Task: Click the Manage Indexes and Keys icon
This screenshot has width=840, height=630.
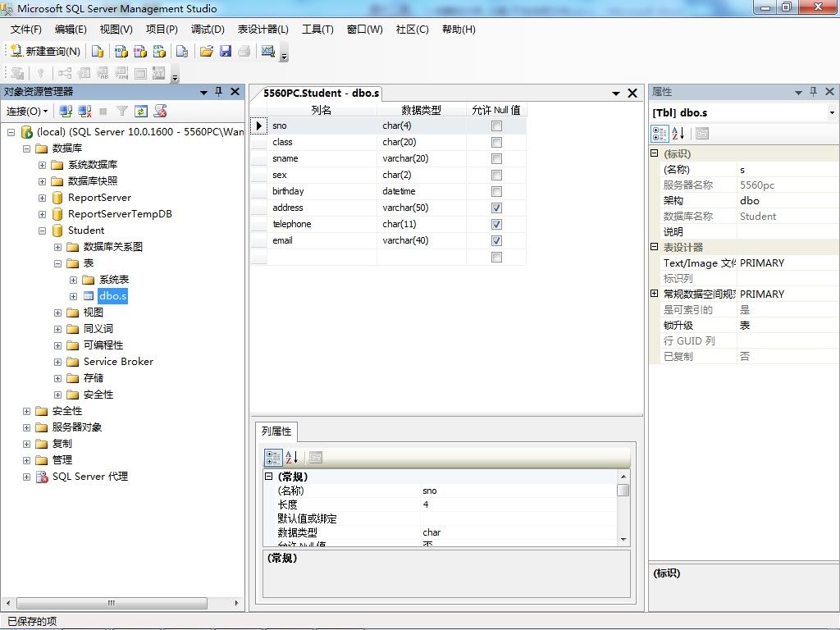Action: point(84,73)
